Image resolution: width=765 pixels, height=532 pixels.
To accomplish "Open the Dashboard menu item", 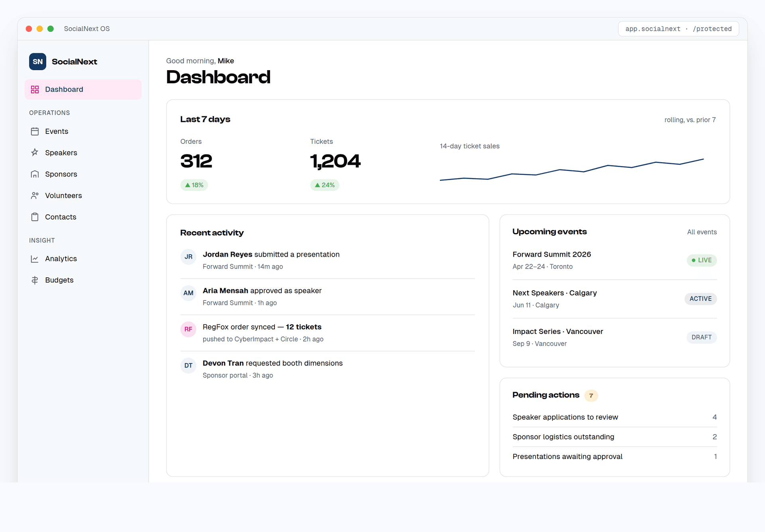I will 83,89.
